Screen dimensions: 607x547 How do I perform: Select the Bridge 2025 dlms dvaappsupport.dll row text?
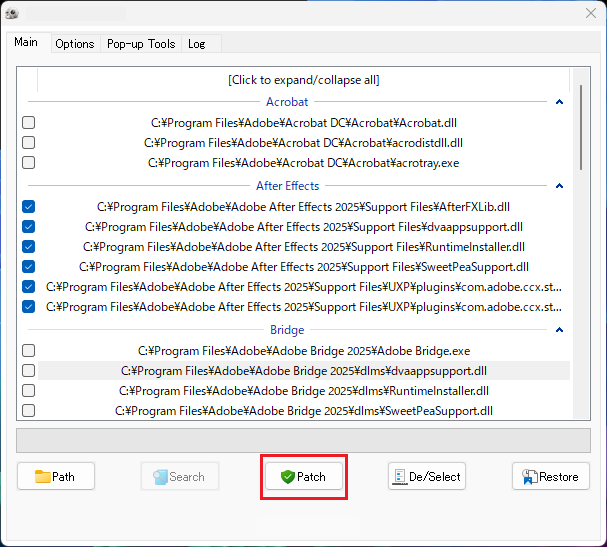(x=304, y=371)
